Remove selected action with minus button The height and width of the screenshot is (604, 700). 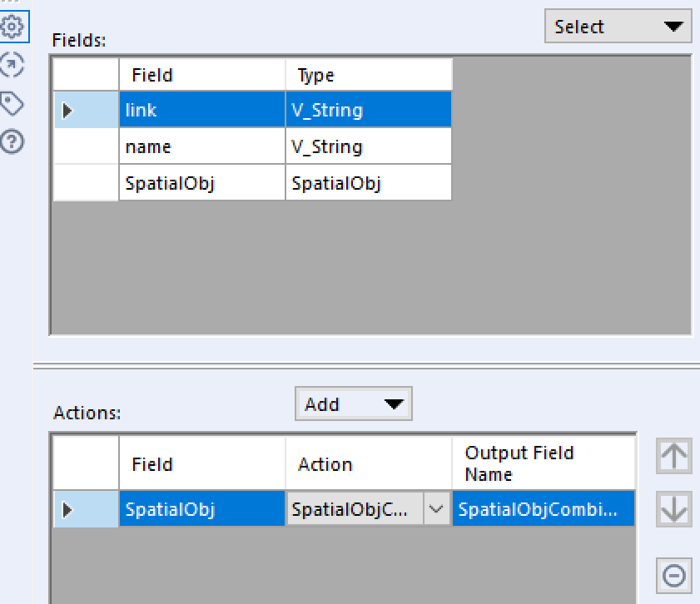pyautogui.click(x=673, y=575)
